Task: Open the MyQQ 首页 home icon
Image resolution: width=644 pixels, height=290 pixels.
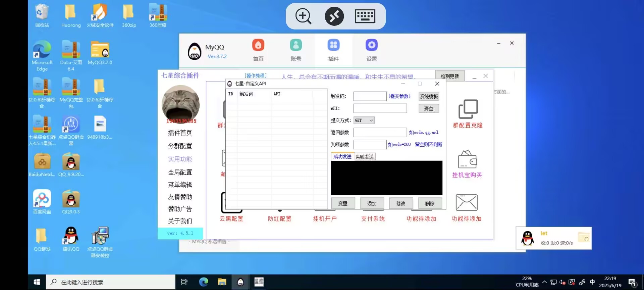Action: tap(258, 45)
